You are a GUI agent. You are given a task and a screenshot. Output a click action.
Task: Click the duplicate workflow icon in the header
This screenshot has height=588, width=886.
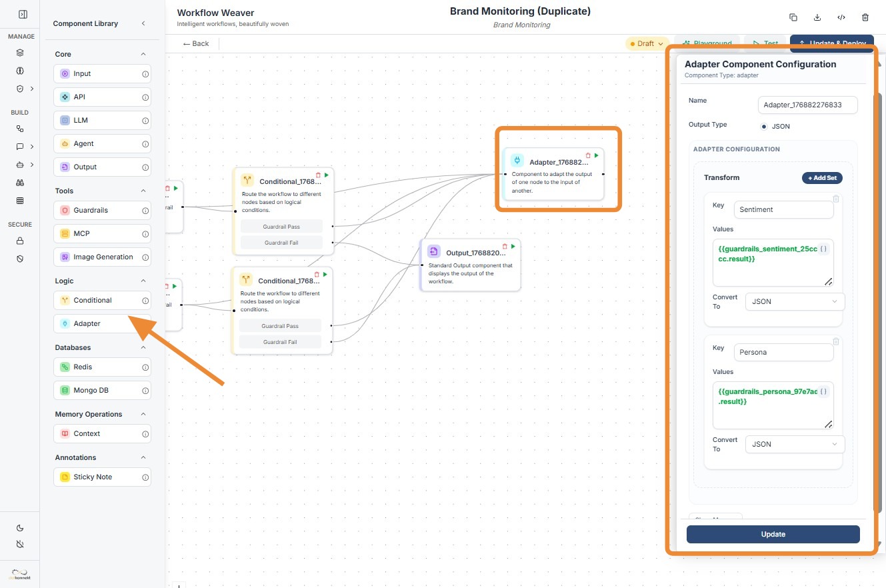pos(793,17)
